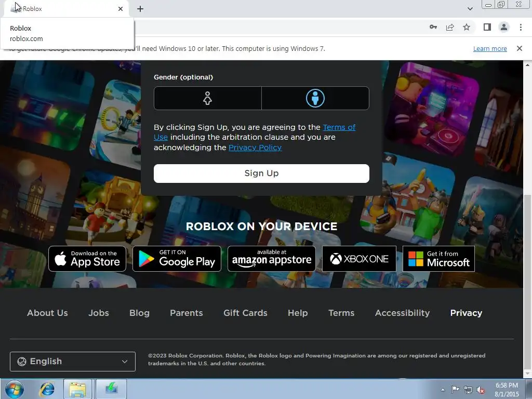This screenshot has height=399, width=532.
Task: Open Windows Explorer folder in taskbar
Action: coord(78,389)
